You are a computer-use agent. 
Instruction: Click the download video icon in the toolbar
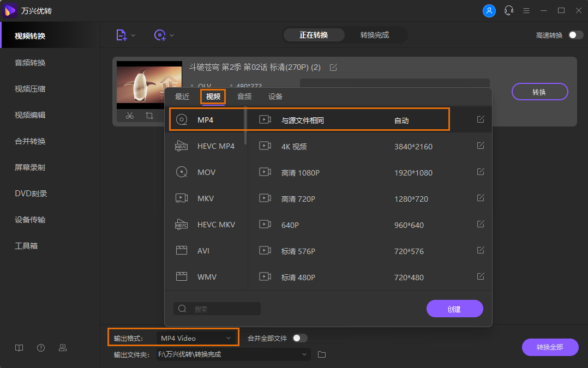pos(160,34)
